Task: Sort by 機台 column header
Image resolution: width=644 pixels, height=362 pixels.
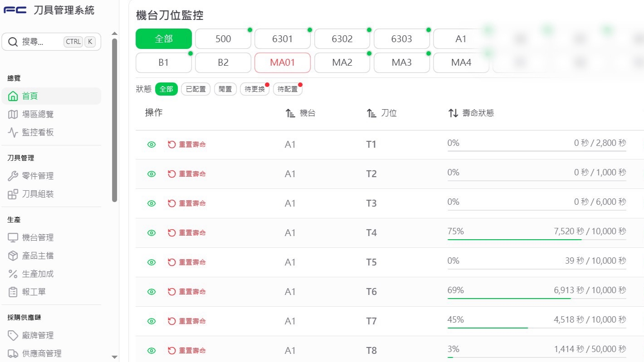Action: [x=300, y=113]
